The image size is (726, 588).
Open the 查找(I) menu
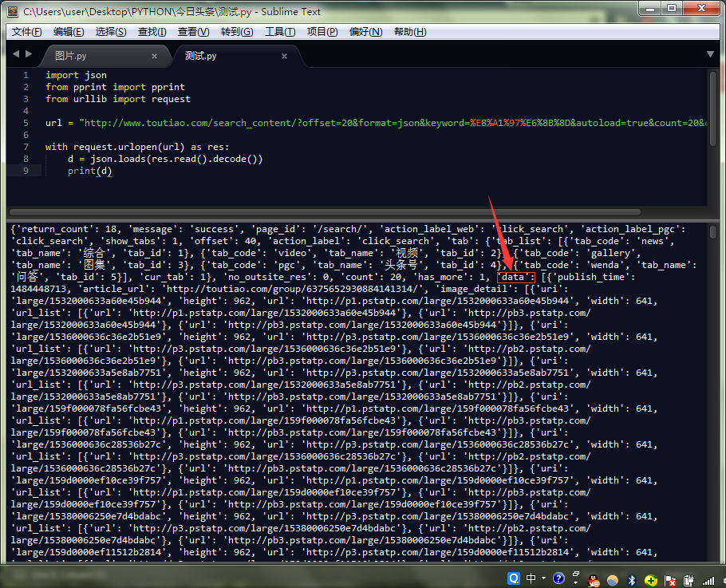pyautogui.click(x=152, y=32)
